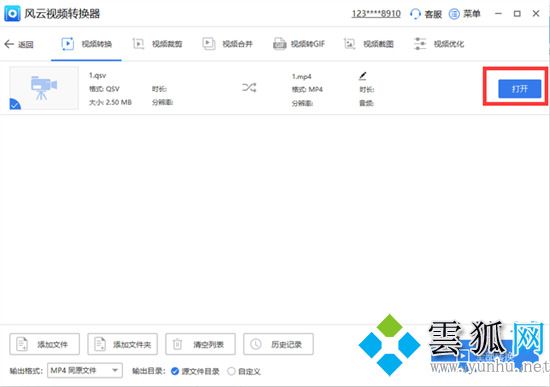Click the account 123****8910 link
This screenshot has height=387, width=550.
coord(376,14)
